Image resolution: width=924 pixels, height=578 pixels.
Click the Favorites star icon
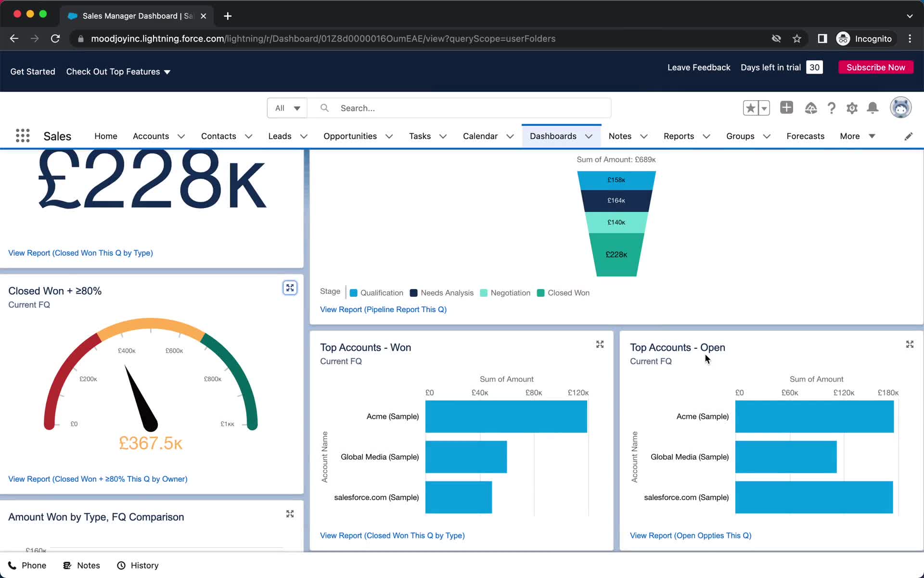click(750, 108)
